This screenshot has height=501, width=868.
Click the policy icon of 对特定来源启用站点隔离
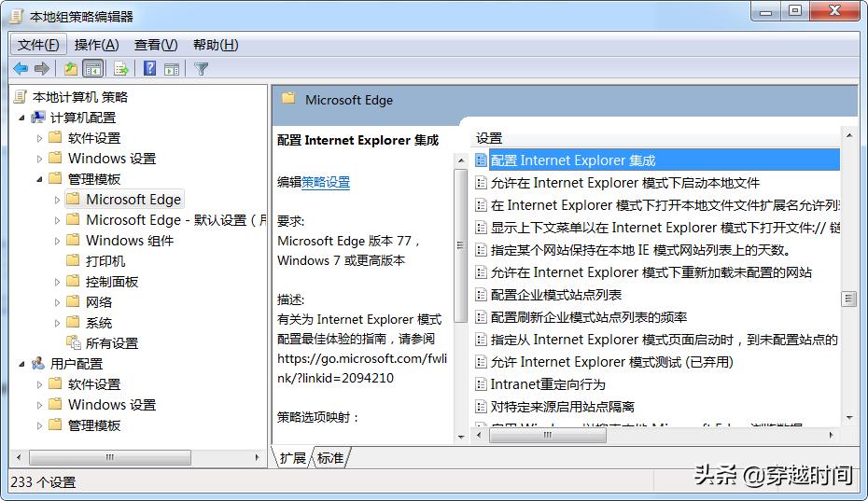[481, 407]
